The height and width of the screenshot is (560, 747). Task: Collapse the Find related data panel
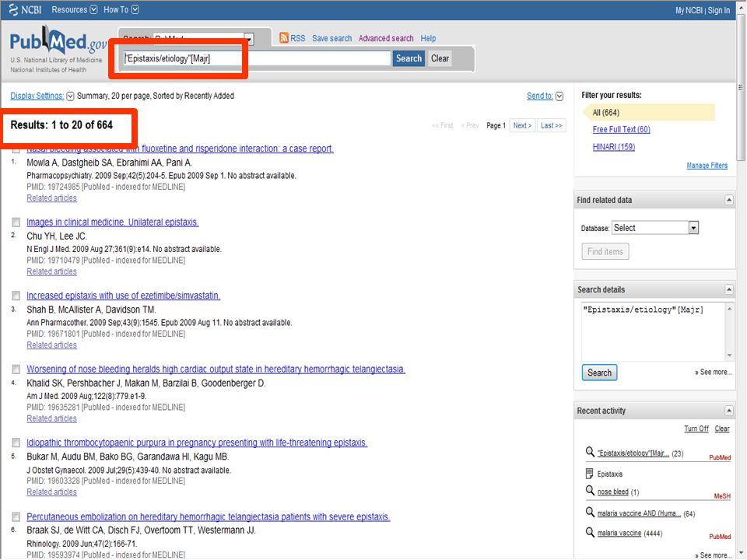pos(729,200)
